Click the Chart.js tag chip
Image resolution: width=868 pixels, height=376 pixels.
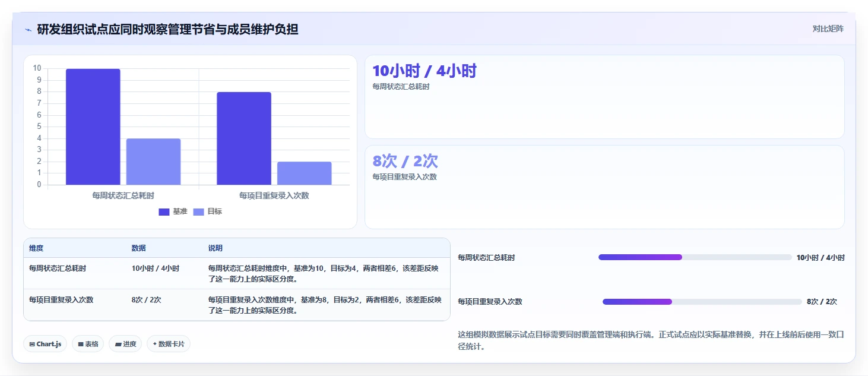click(x=45, y=344)
